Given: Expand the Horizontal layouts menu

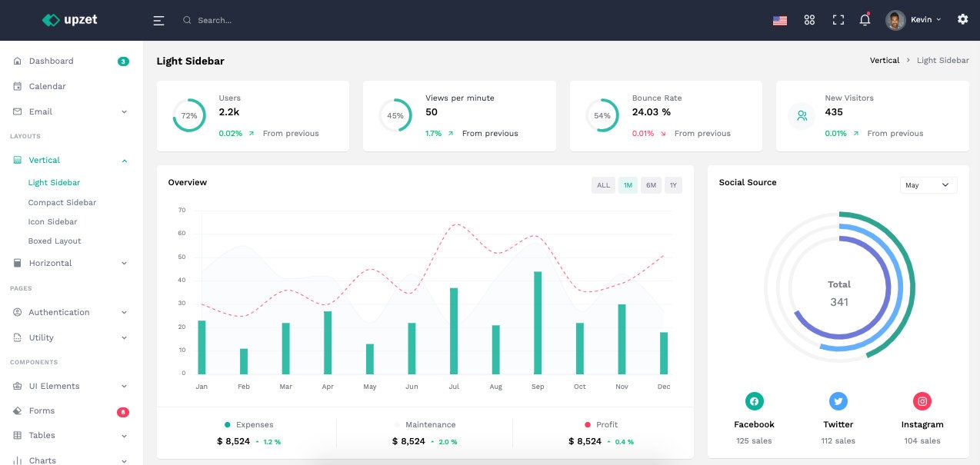Looking at the screenshot, I should coord(69,263).
